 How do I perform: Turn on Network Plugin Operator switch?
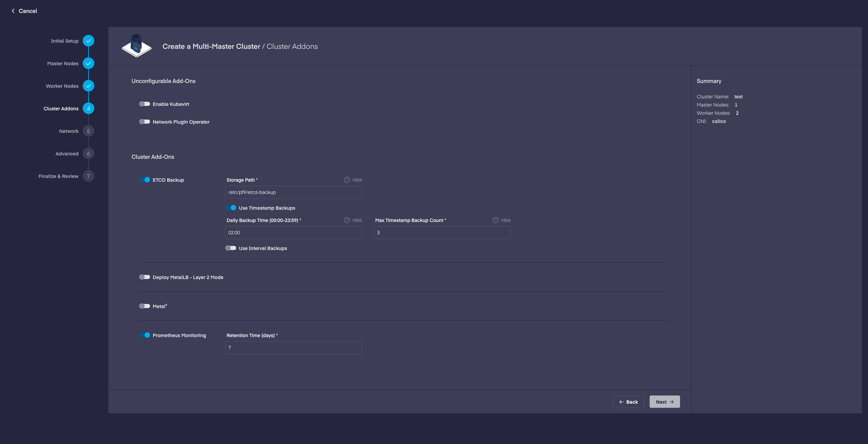coord(145,122)
